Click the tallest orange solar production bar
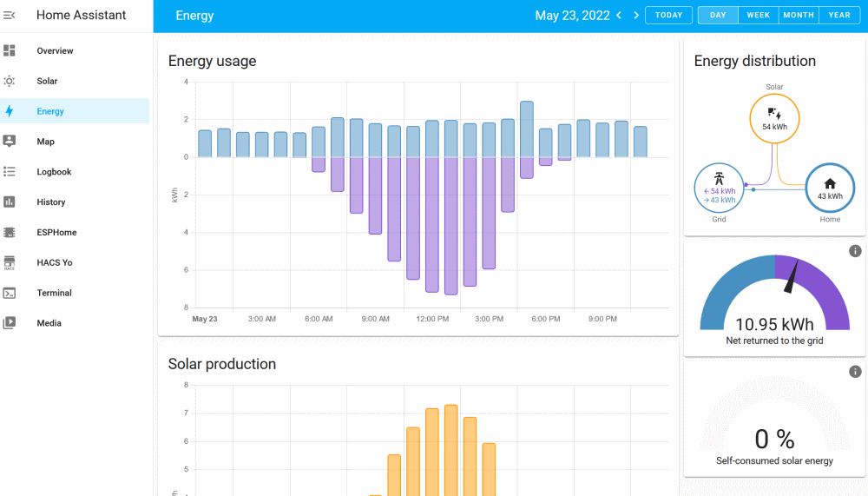This screenshot has width=868, height=496. [x=451, y=450]
